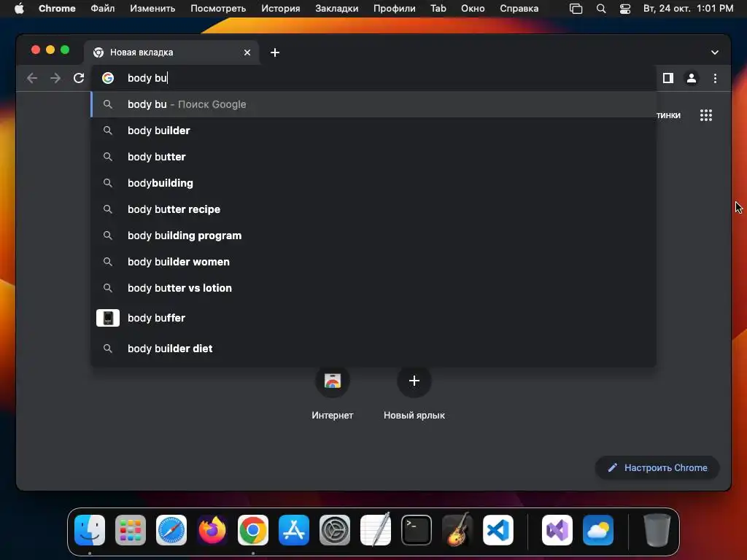Click Настроить Chrome button
Screen dimensions: 747x560
click(x=657, y=467)
